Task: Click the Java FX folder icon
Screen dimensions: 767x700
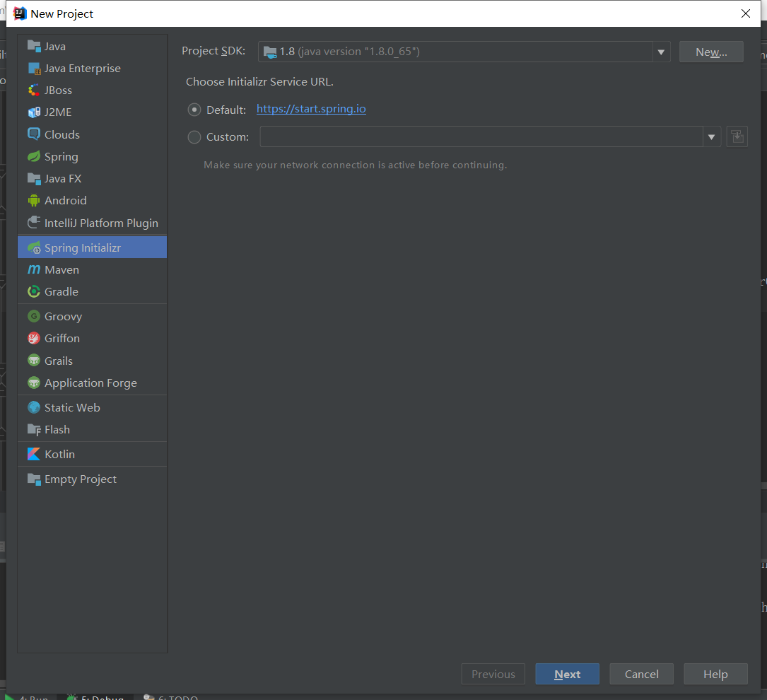Action: click(x=34, y=179)
